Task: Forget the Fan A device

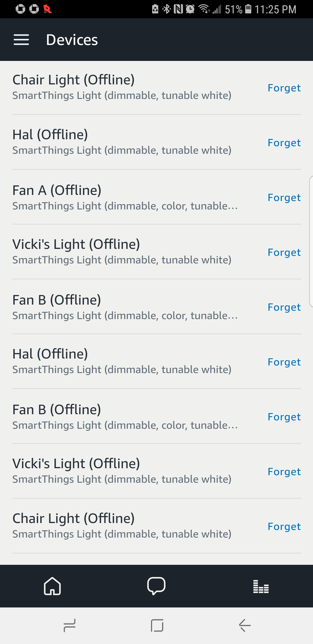Action: pyautogui.click(x=284, y=198)
